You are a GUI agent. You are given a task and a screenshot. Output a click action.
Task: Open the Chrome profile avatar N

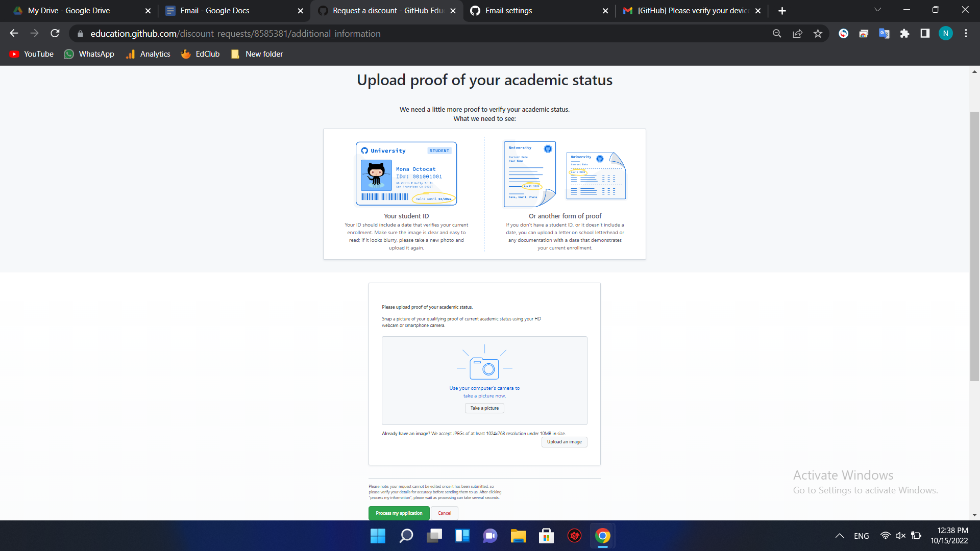[945, 34]
